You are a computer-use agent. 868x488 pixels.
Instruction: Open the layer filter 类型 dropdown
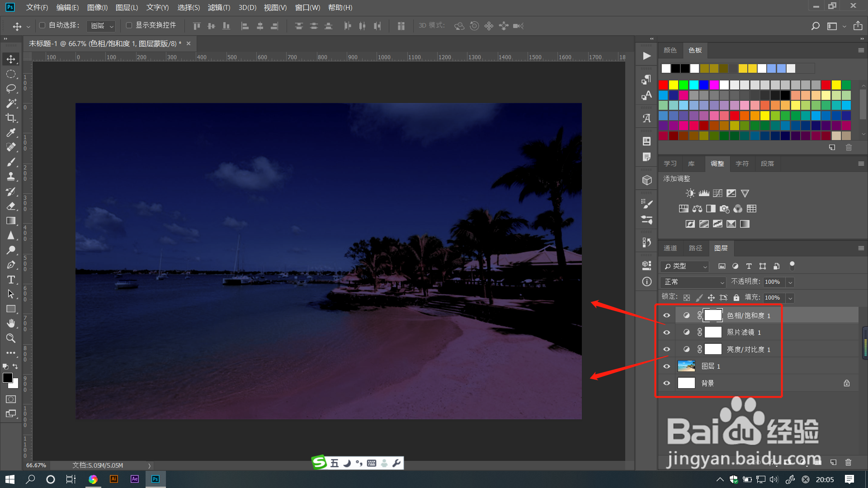pos(684,266)
